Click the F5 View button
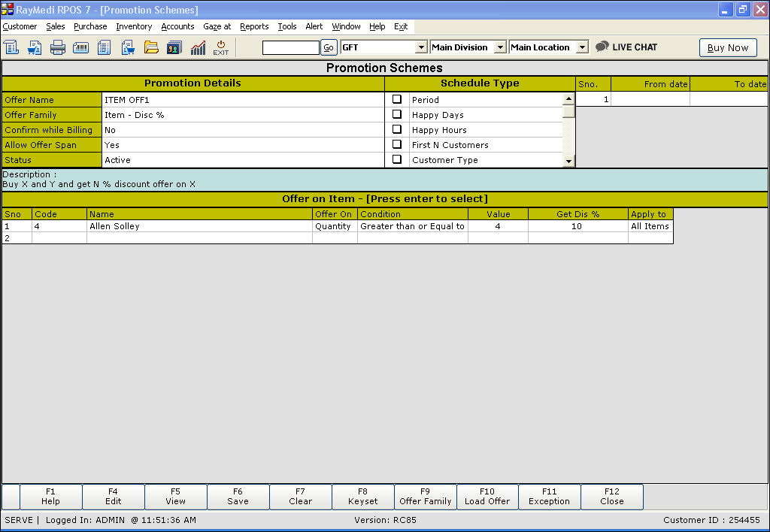 pyautogui.click(x=175, y=496)
